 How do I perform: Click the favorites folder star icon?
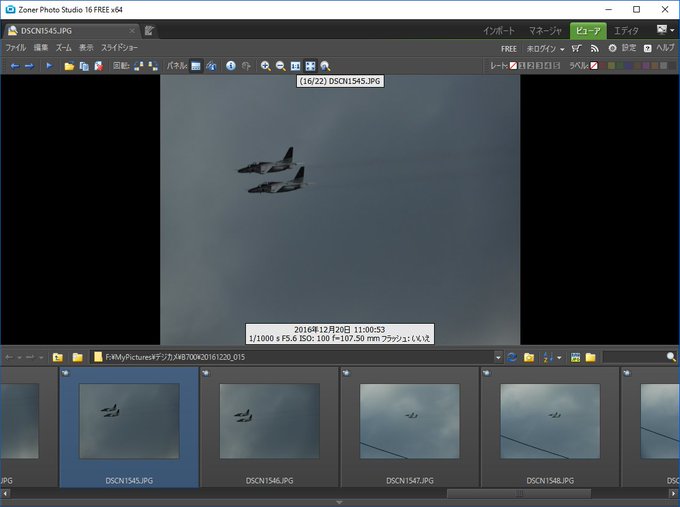[529, 357]
